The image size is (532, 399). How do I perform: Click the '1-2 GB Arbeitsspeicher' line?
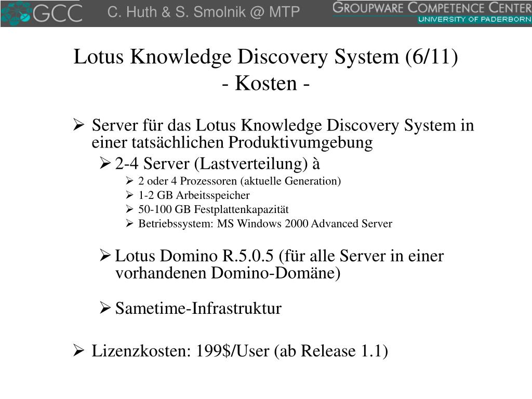click(x=194, y=195)
